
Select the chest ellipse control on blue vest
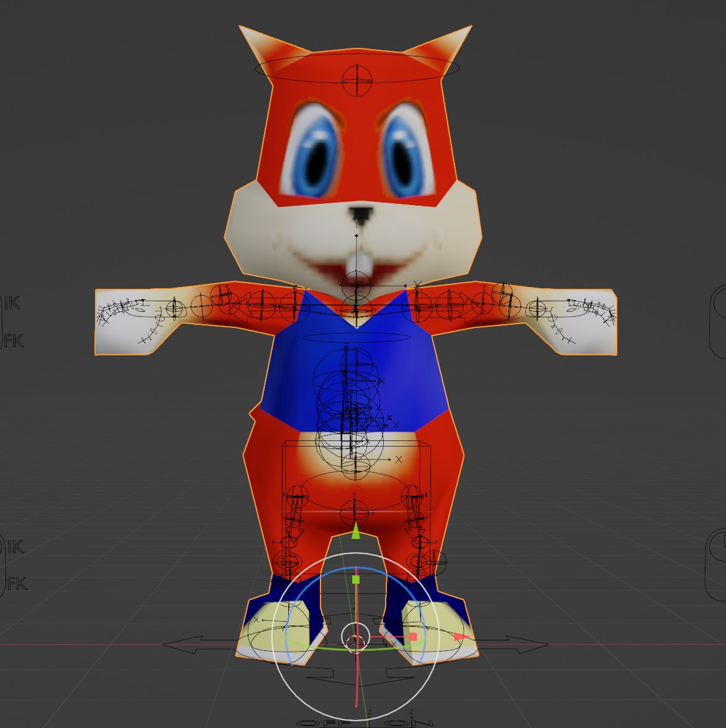[356, 337]
